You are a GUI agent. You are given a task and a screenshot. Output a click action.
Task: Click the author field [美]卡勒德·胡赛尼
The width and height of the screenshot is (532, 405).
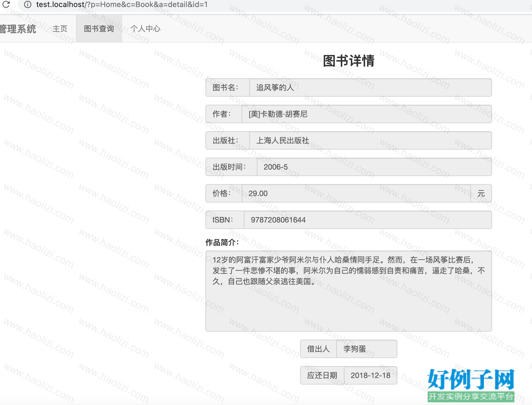click(367, 114)
